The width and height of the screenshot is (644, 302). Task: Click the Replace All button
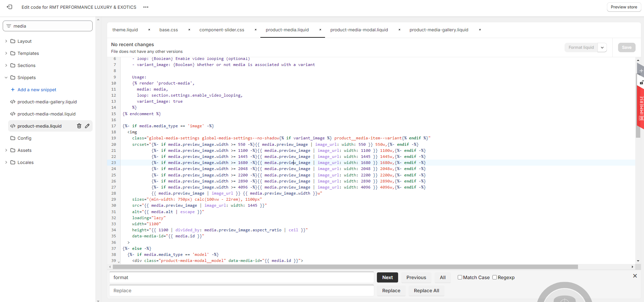[x=426, y=291]
